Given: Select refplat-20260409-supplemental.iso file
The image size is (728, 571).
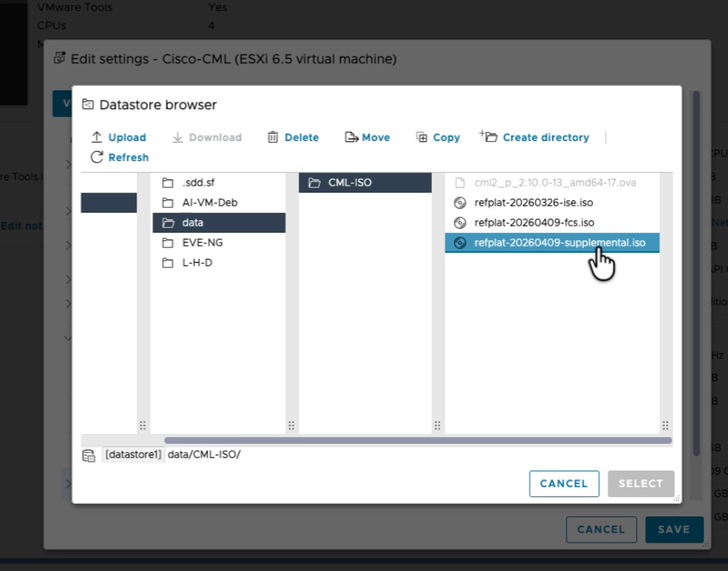Looking at the screenshot, I should (x=552, y=243).
